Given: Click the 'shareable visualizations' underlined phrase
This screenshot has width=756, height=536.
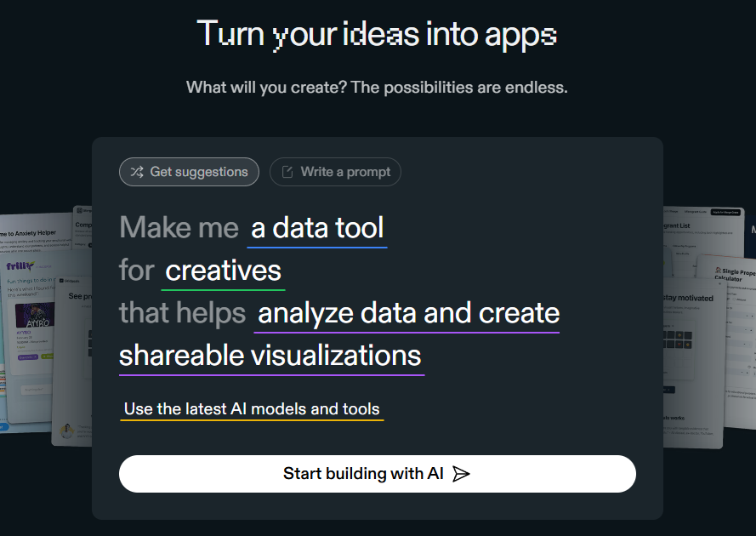Looking at the screenshot, I should click(x=270, y=356).
